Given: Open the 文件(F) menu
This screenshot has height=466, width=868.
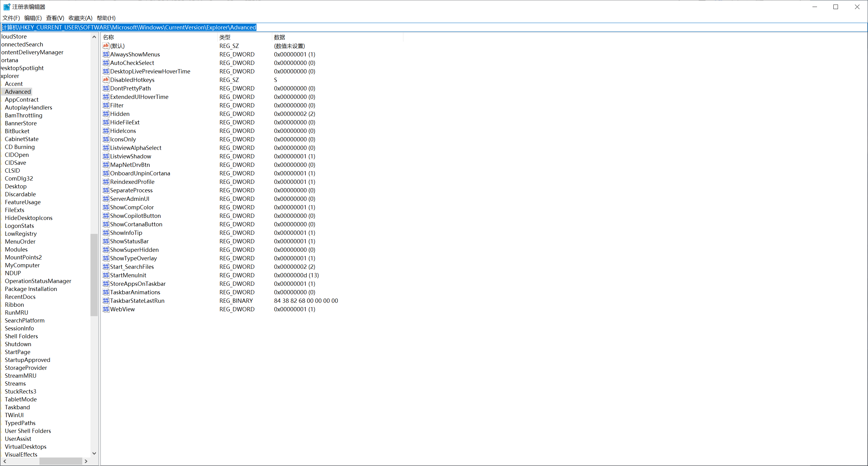Looking at the screenshot, I should (x=11, y=18).
